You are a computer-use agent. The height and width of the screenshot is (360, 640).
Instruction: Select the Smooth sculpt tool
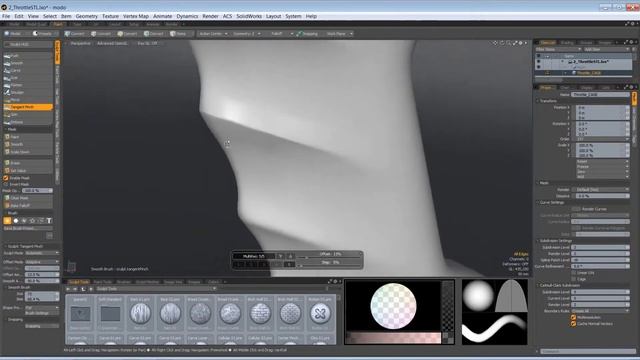point(28,63)
